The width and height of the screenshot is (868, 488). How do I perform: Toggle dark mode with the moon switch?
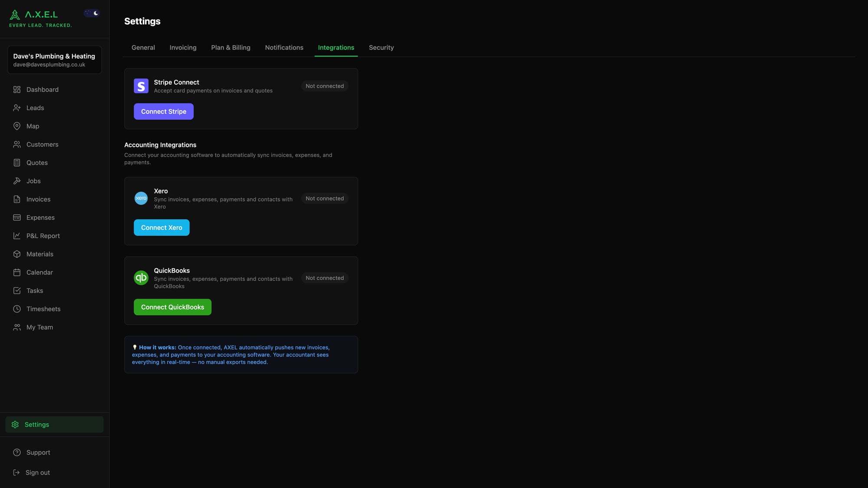[92, 13]
